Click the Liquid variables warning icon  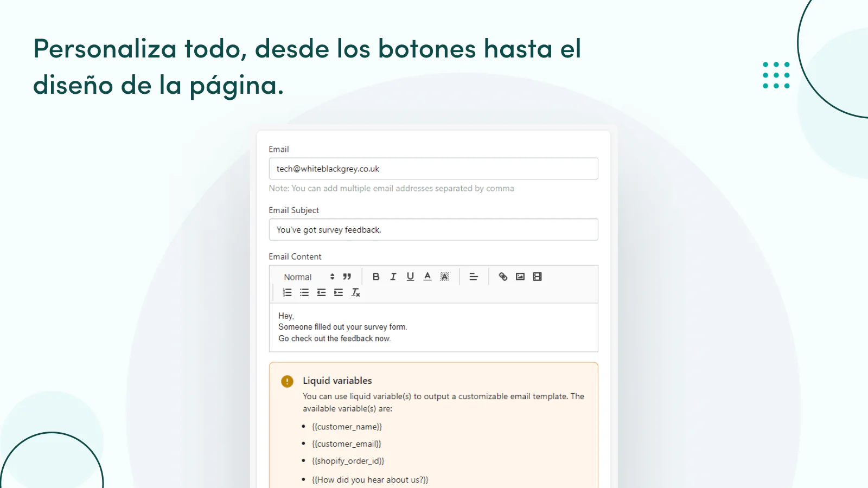tap(287, 381)
